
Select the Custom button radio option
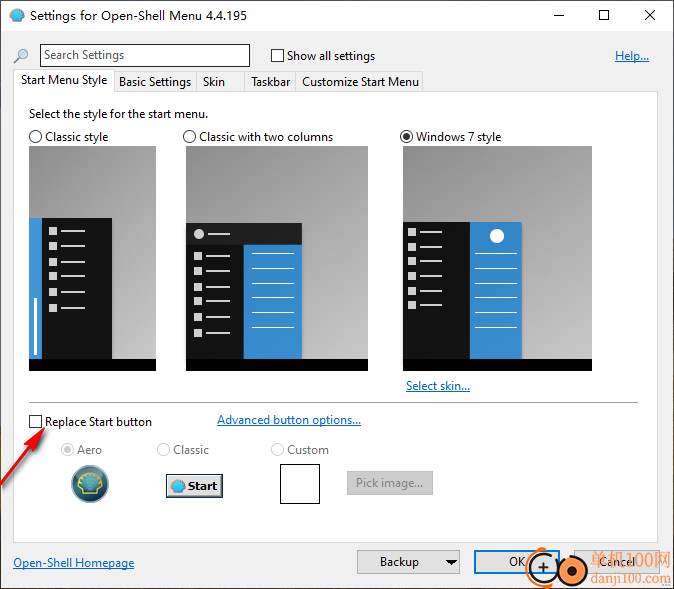point(277,450)
